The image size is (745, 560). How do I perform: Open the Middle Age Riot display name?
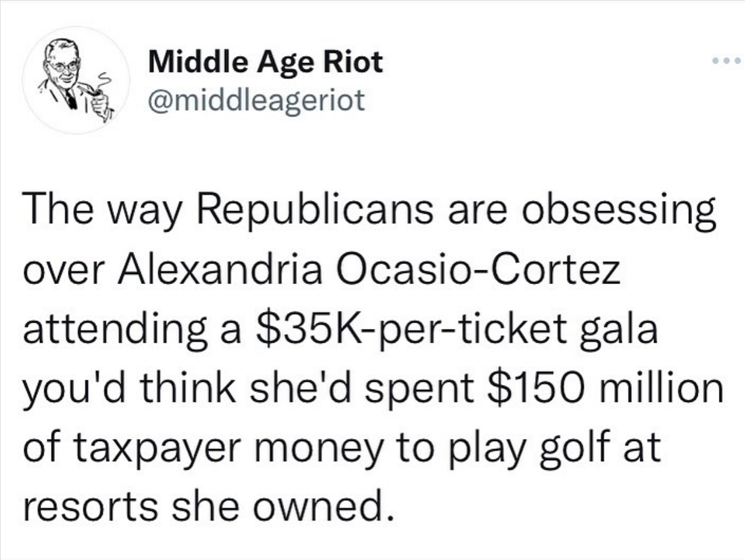(265, 62)
